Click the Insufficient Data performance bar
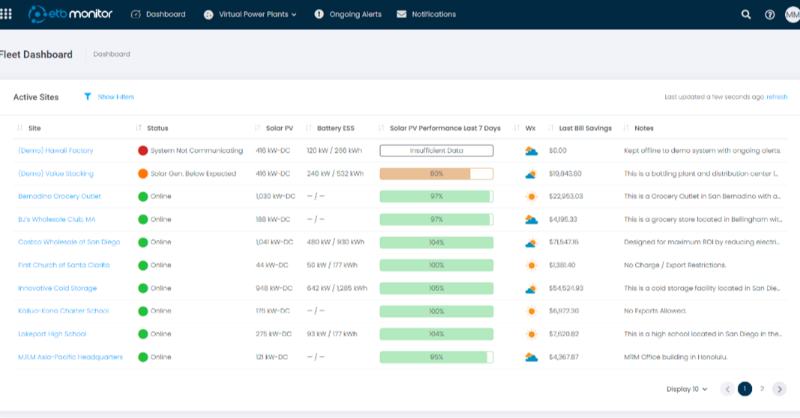Screen dimensions: 800x418 [436, 151]
